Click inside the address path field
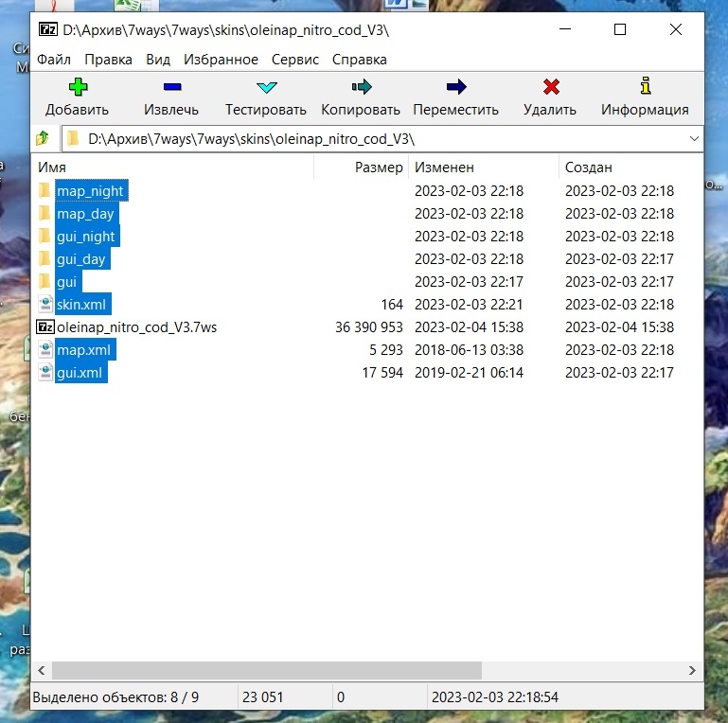The image size is (728, 723). point(379,139)
